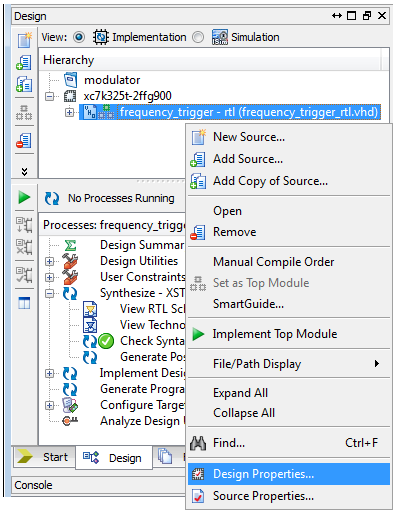Switch to the Files tab icon
Screen dimensions: 398x515
click(165, 456)
